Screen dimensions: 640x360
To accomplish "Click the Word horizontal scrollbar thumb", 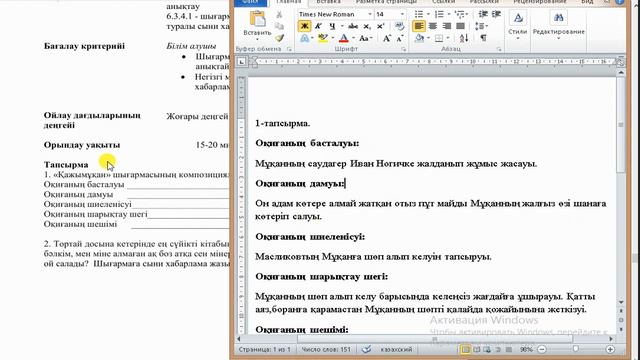I will (435, 339).
